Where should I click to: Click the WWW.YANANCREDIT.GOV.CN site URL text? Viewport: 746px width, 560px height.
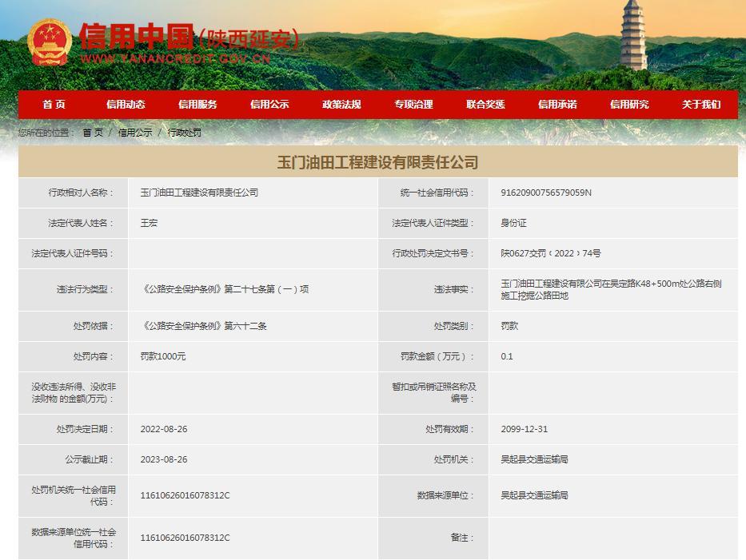click(x=175, y=58)
